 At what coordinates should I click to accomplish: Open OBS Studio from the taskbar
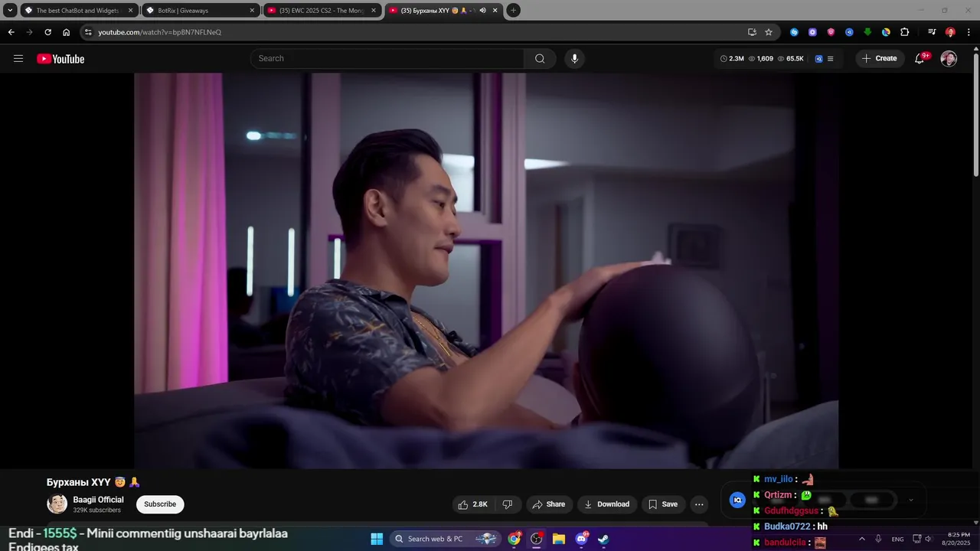pos(537,539)
